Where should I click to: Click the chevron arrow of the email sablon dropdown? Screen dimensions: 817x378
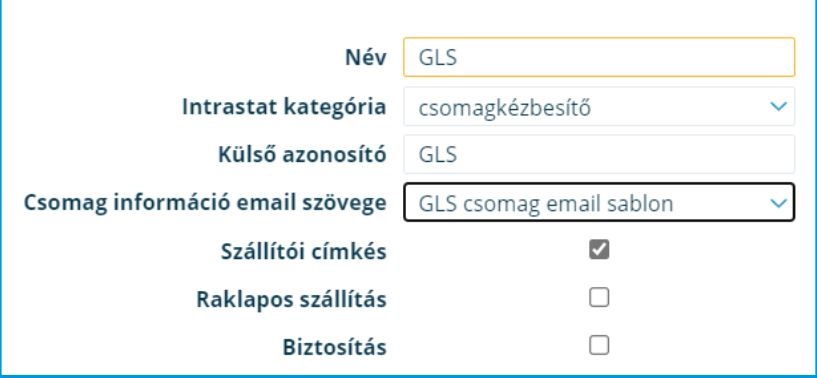[x=778, y=203]
